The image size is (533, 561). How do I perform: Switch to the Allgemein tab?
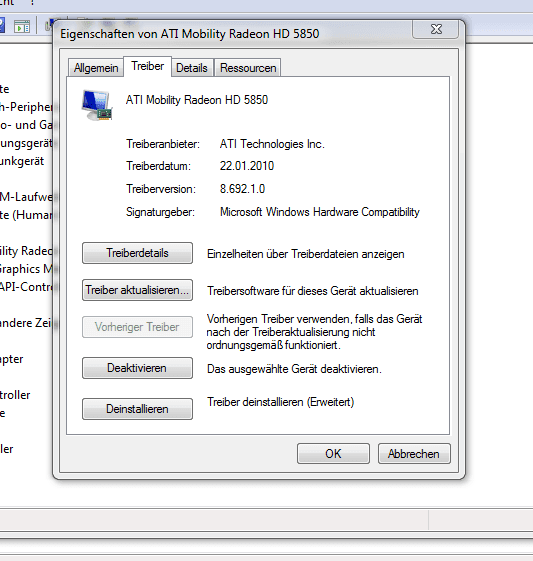tap(96, 68)
